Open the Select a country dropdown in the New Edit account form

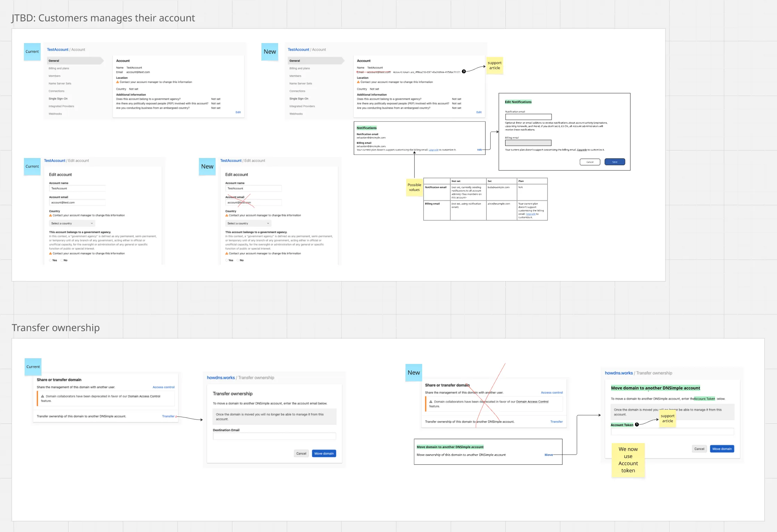pyautogui.click(x=248, y=223)
